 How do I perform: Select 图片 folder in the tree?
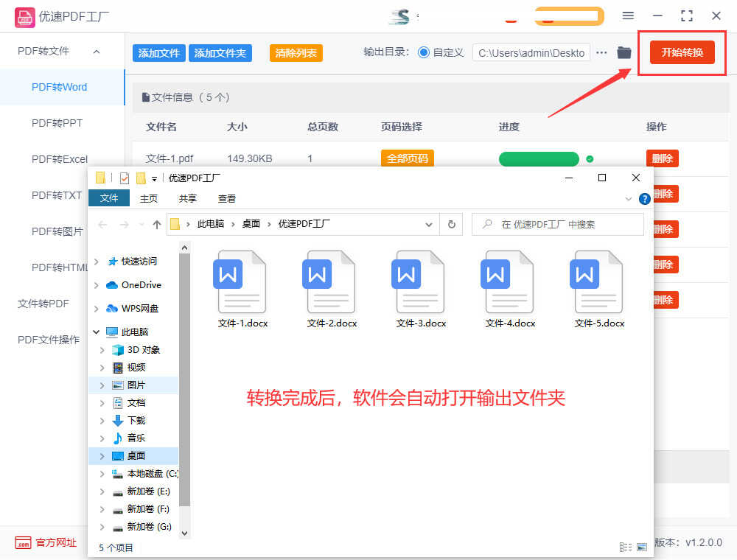(x=136, y=385)
